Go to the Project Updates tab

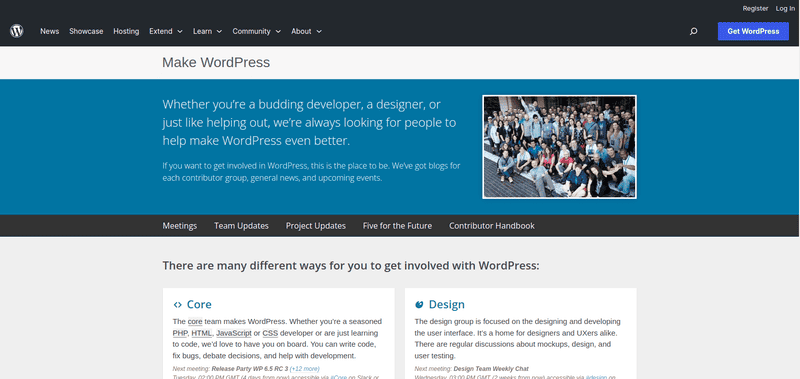[316, 225]
